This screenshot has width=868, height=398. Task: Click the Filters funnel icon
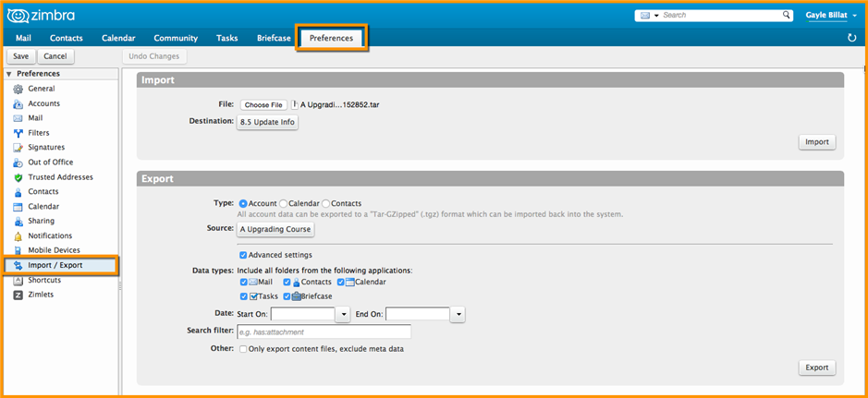(x=18, y=133)
